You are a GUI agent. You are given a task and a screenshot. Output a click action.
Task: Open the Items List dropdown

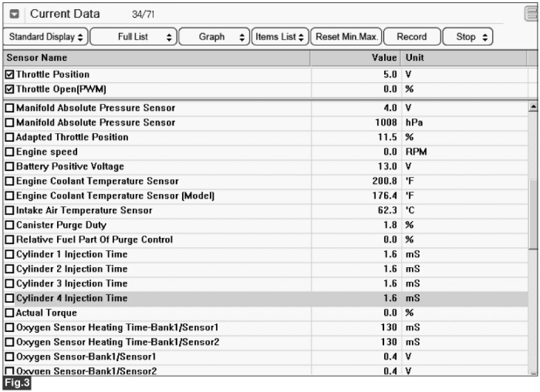coord(280,37)
